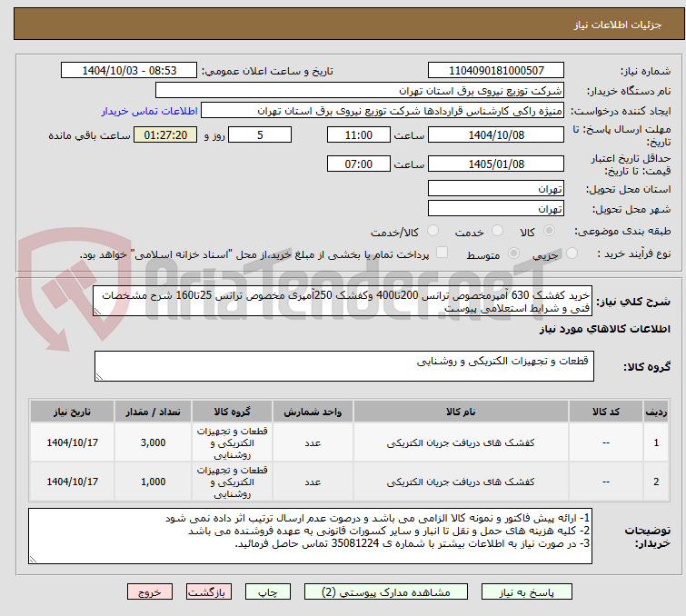Click the چاپ print button
The image size is (686, 616).
click(267, 592)
